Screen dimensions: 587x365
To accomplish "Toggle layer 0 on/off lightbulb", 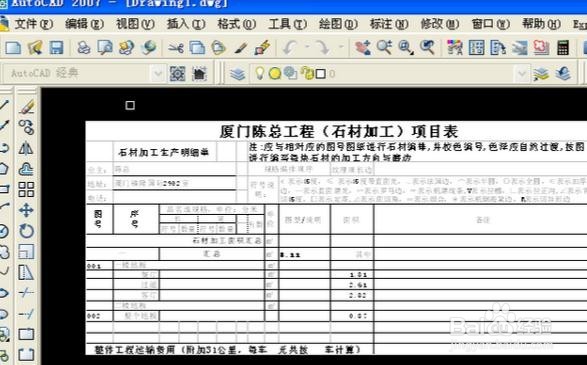I will click(259, 73).
